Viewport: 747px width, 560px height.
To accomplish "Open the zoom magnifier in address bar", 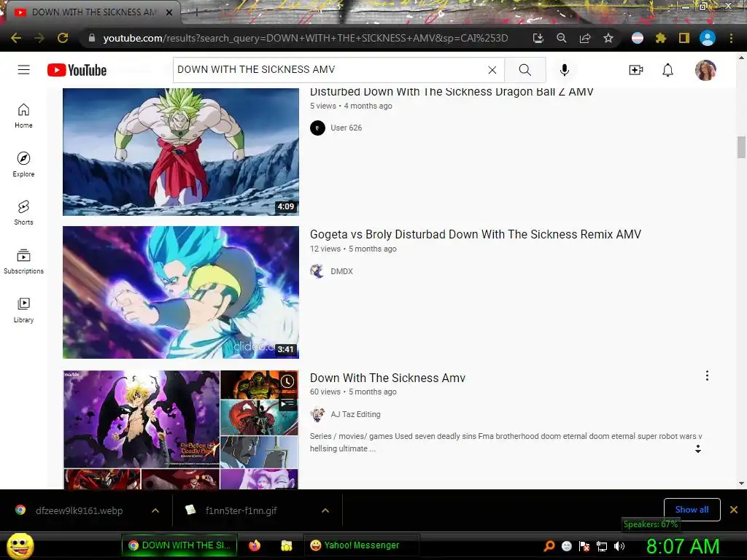I will pos(562,38).
